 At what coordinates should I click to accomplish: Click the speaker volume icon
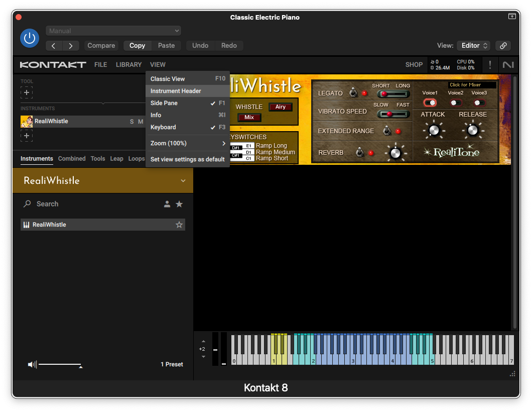(x=32, y=364)
